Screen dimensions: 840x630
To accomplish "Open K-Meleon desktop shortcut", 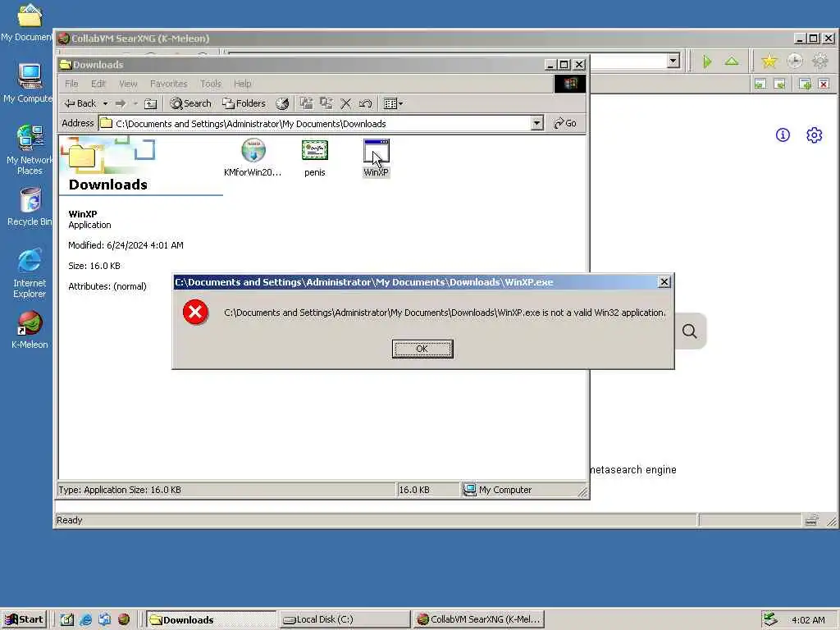I will point(30,330).
